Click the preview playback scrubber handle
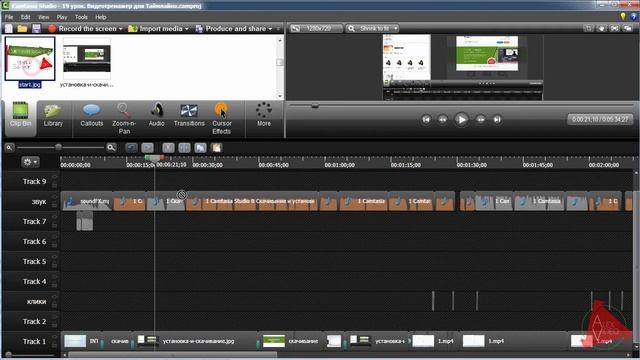This screenshot has height=360, width=640. 315,106
